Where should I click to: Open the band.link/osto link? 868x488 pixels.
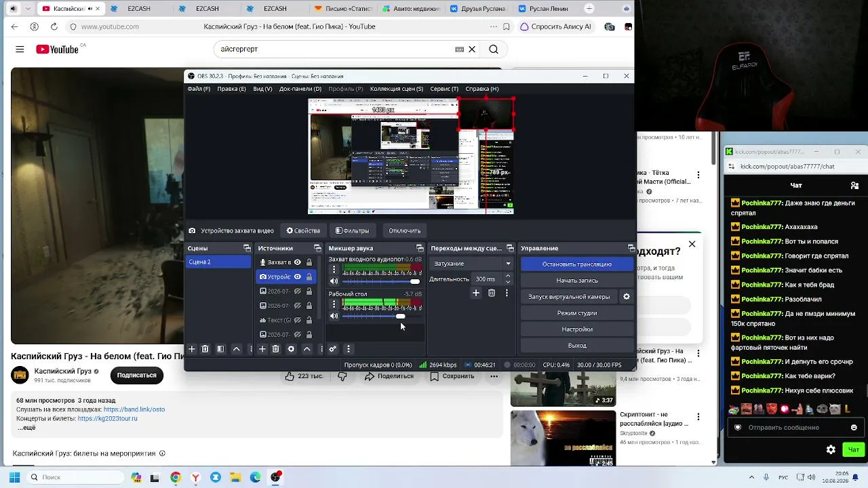pos(134,409)
